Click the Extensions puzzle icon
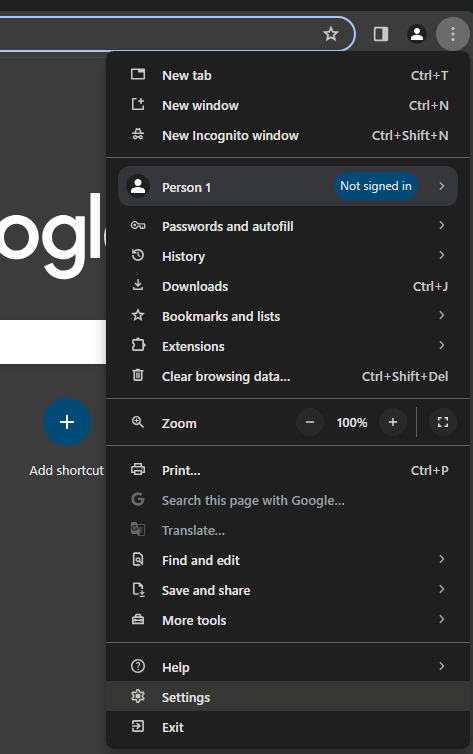This screenshot has height=754, width=473. [x=138, y=345]
